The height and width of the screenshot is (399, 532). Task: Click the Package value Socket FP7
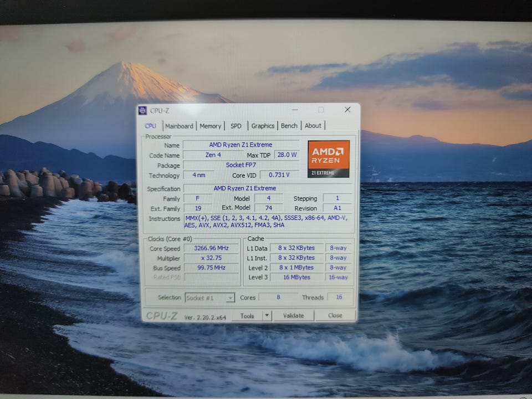pyautogui.click(x=241, y=165)
